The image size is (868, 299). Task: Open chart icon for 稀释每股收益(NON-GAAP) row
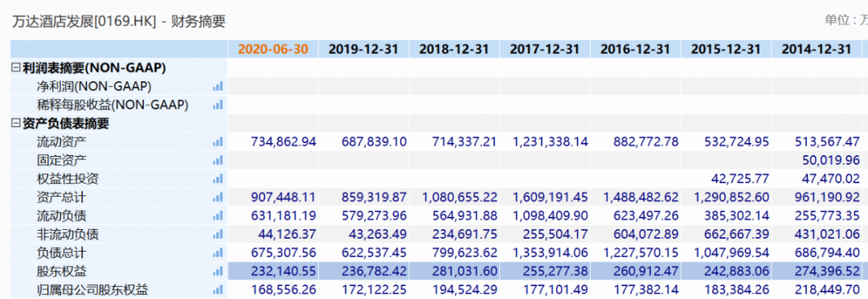click(218, 104)
